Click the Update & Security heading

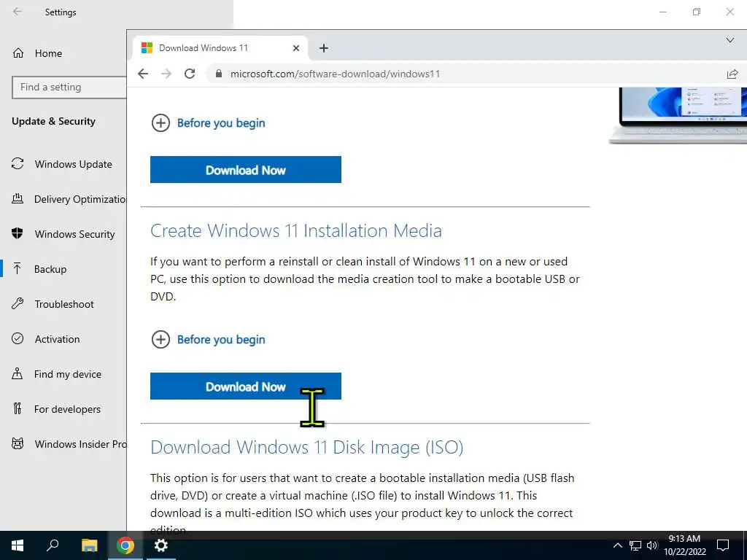tap(53, 122)
